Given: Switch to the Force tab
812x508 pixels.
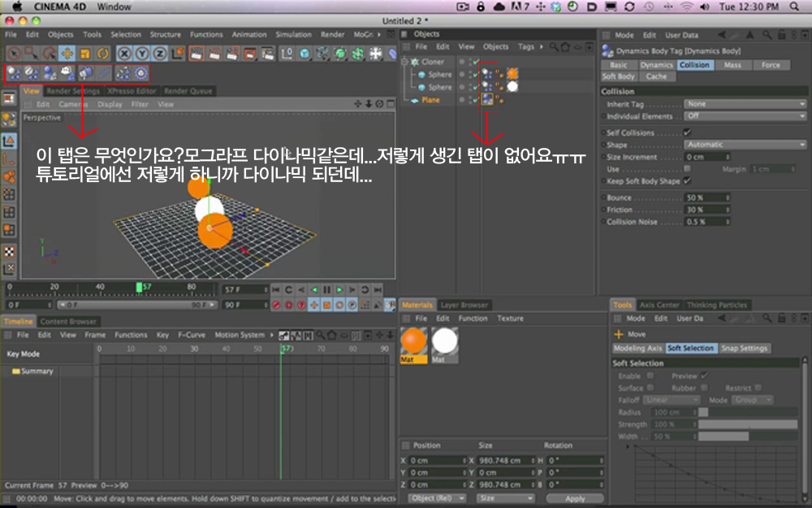Looking at the screenshot, I should [x=771, y=65].
